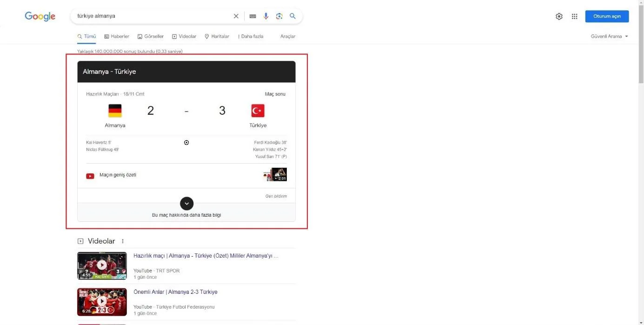Click scorer Ferdi Kadıoğlu 38'
The width and height of the screenshot is (644, 325).
(271, 142)
